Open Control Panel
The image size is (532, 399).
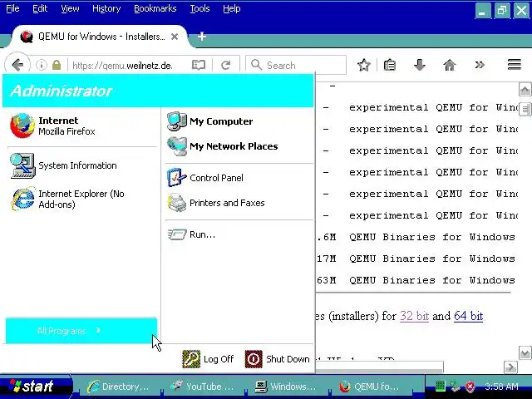[x=239, y=177]
